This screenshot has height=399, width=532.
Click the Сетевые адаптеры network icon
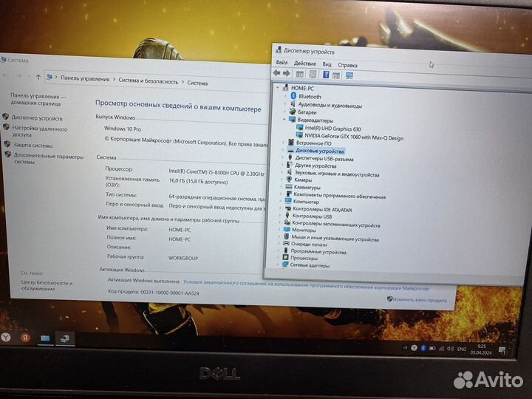point(285,265)
